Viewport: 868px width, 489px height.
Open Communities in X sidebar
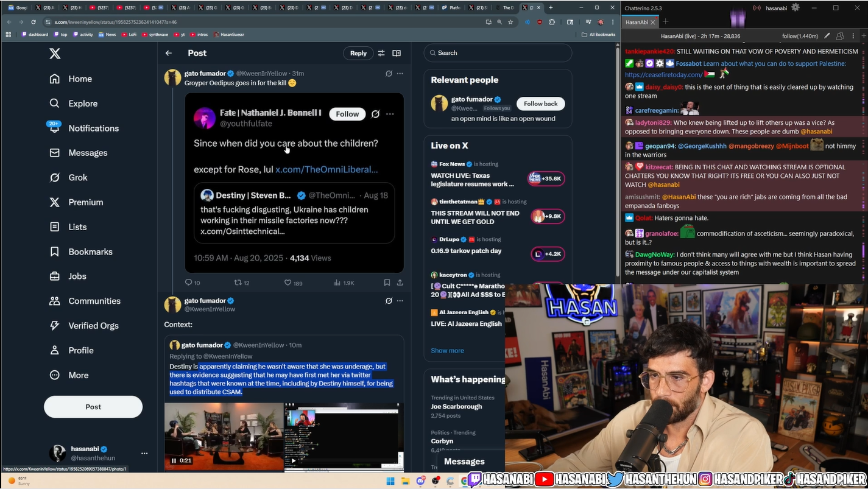pos(85,301)
